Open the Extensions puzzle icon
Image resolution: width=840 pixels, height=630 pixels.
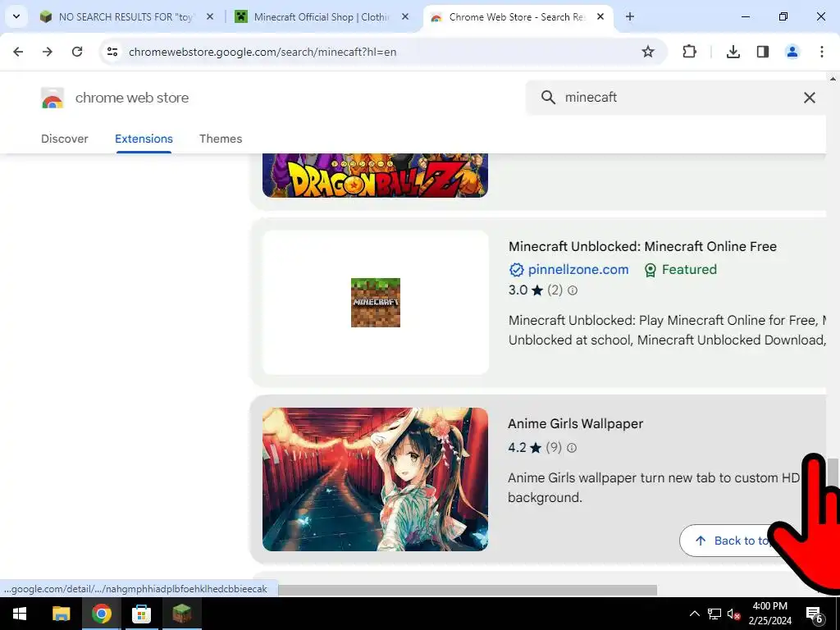click(689, 52)
